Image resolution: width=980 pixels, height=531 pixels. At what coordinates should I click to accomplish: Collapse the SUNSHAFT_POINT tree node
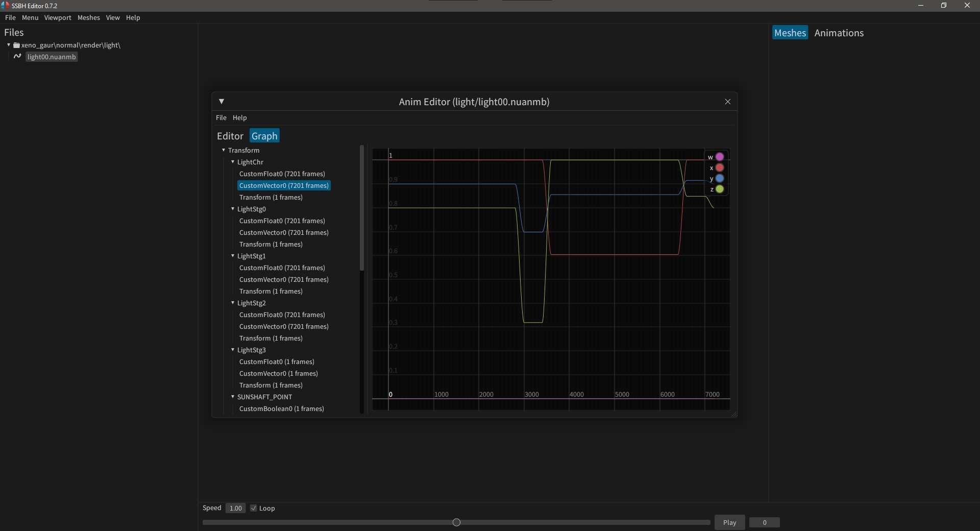[233, 397]
